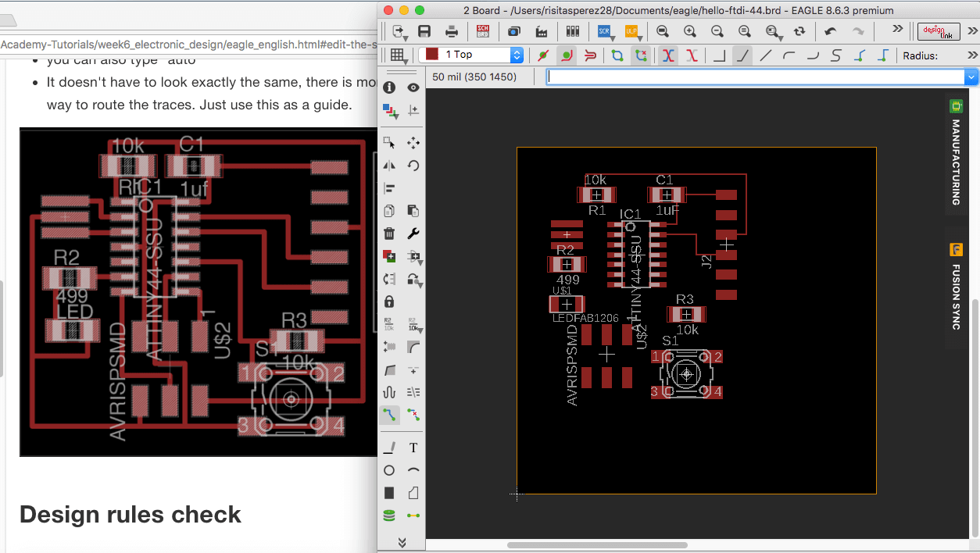Open the Open file dropdown icon
980x553 pixels.
[399, 31]
